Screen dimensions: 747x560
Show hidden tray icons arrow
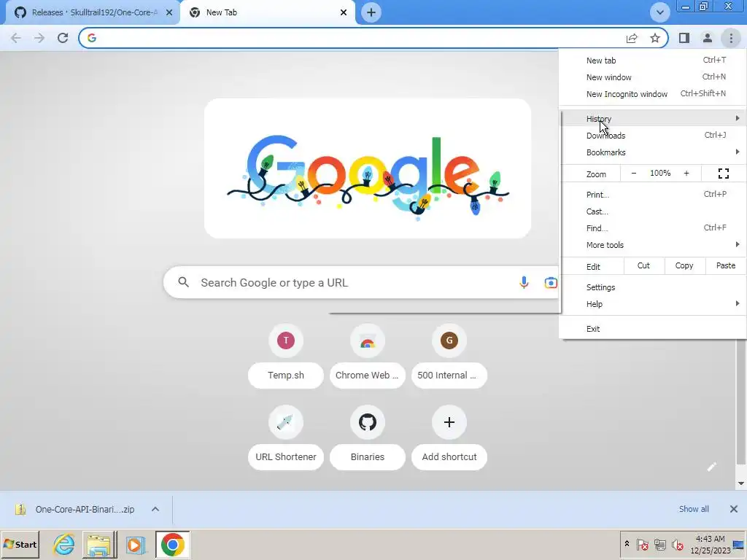coord(627,544)
